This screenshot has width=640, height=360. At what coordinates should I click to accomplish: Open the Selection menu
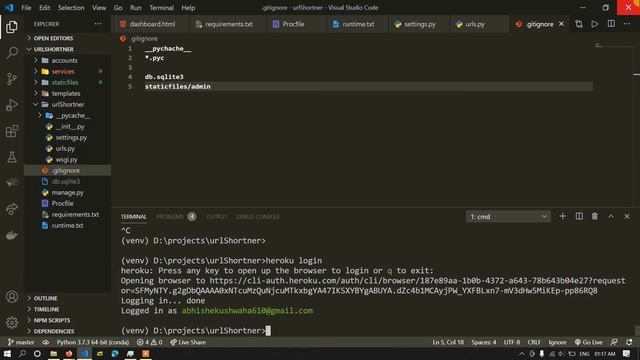point(71,8)
